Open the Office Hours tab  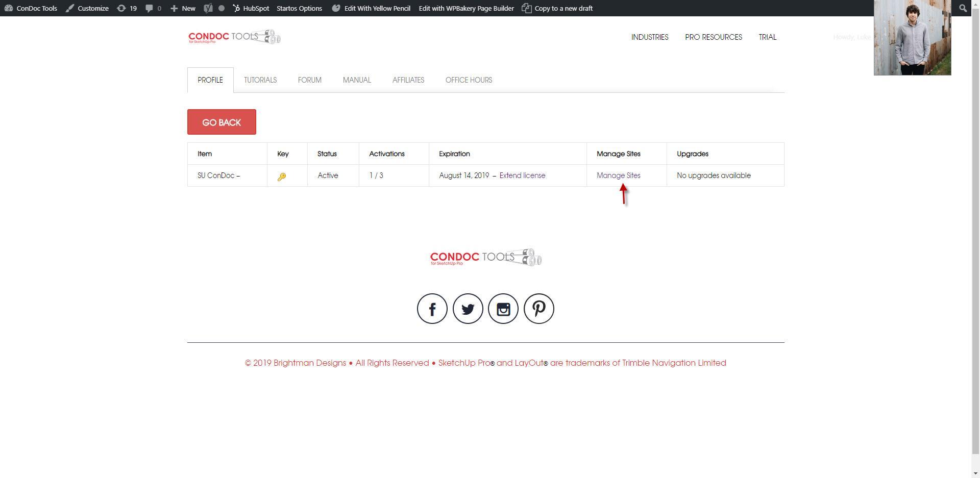coord(469,80)
